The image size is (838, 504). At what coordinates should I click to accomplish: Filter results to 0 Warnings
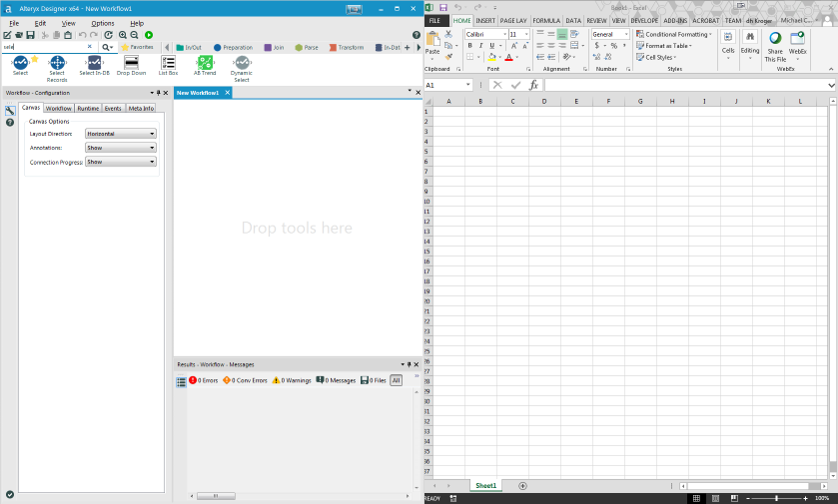[x=292, y=380]
